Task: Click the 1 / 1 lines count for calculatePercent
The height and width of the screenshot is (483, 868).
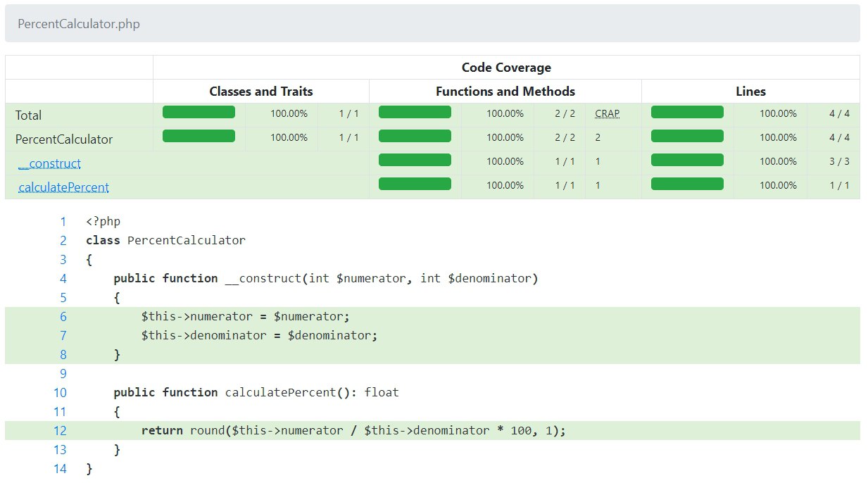Action: click(x=838, y=185)
